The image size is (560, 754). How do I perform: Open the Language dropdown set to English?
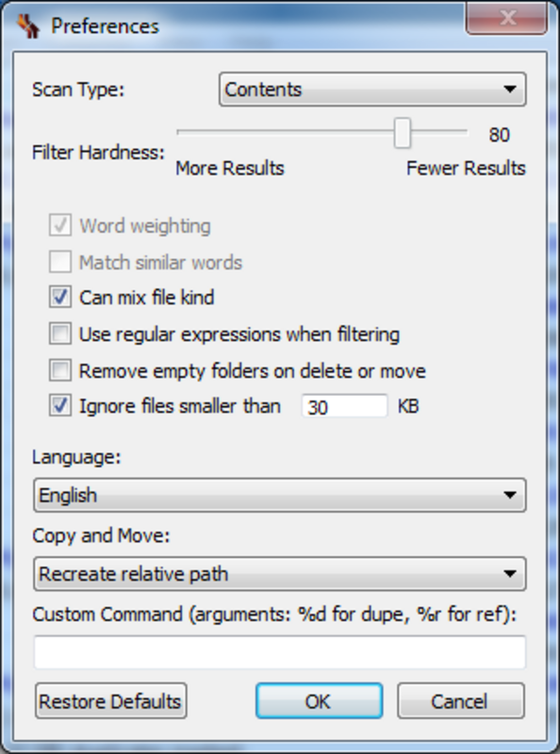pyautogui.click(x=279, y=496)
